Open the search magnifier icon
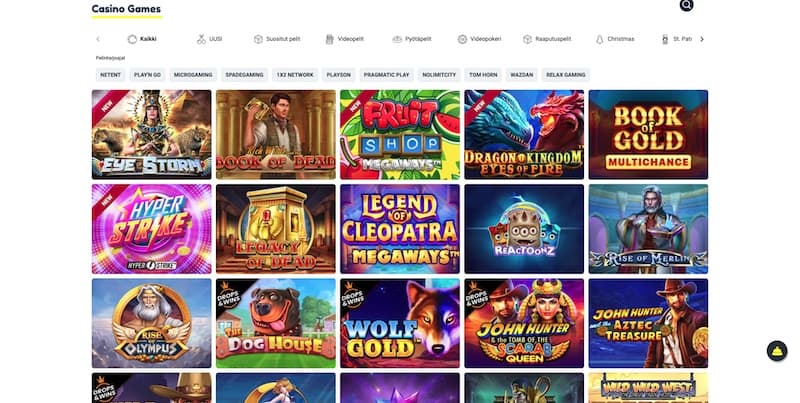 (x=686, y=5)
